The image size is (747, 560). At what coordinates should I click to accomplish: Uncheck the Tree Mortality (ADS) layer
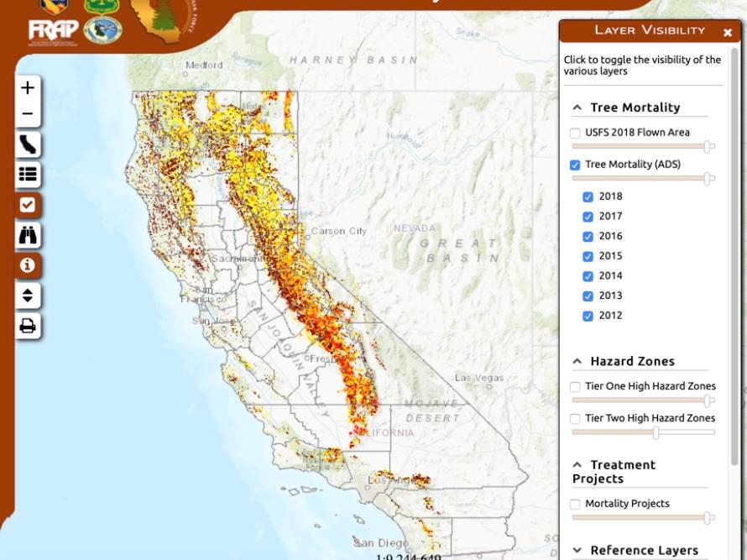(x=575, y=165)
